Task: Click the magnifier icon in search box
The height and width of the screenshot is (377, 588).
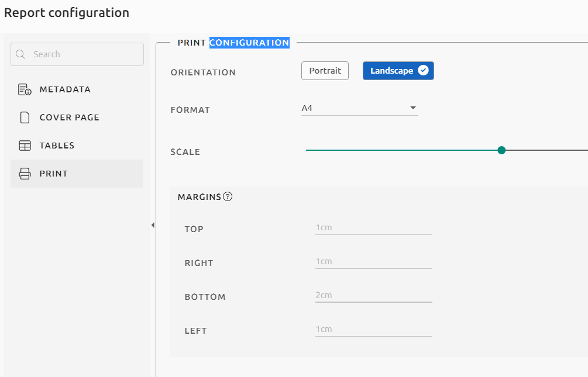Action: click(20, 54)
